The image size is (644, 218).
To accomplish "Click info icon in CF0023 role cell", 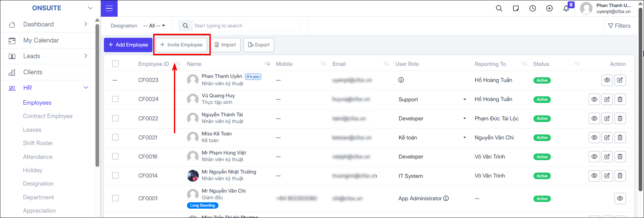I will (401, 80).
